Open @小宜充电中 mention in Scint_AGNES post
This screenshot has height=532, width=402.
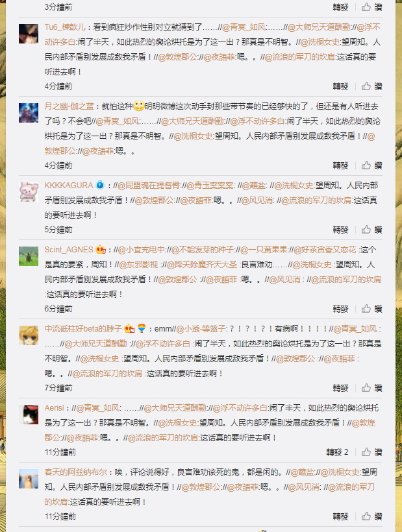[141, 250]
